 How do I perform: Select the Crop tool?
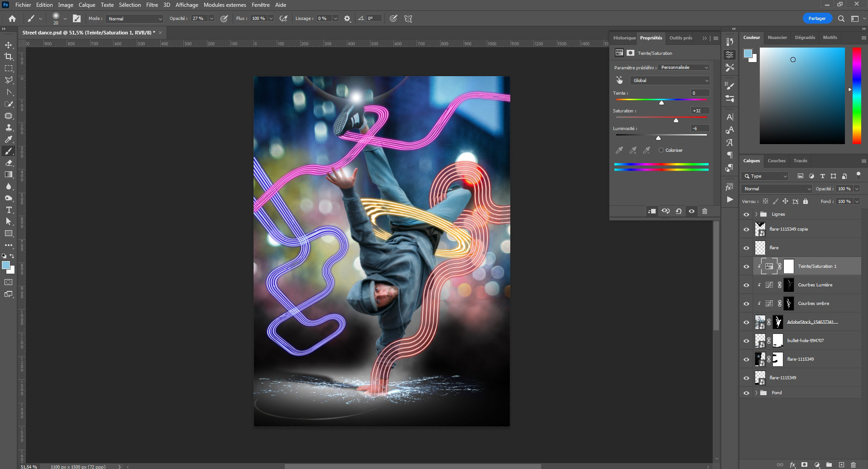coord(9,57)
